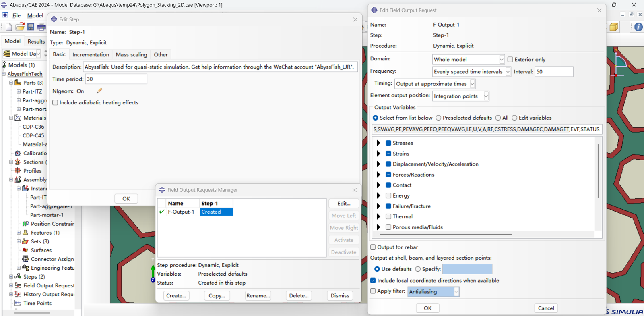Click the Save Model Database disk icon
This screenshot has height=316, width=644.
point(31,27)
